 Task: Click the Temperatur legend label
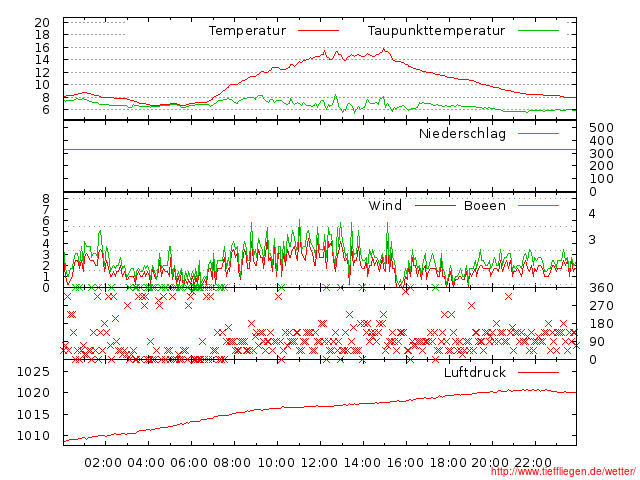coord(247,31)
